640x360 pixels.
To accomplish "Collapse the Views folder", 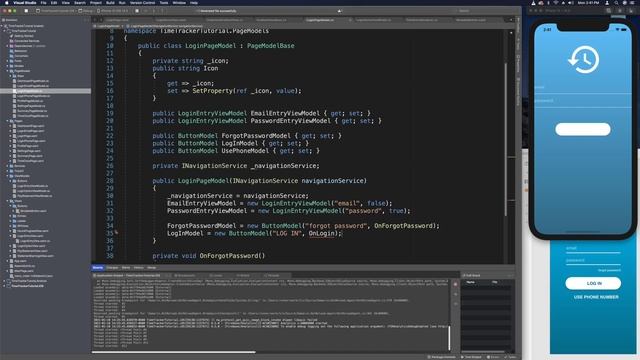I will (x=7, y=201).
